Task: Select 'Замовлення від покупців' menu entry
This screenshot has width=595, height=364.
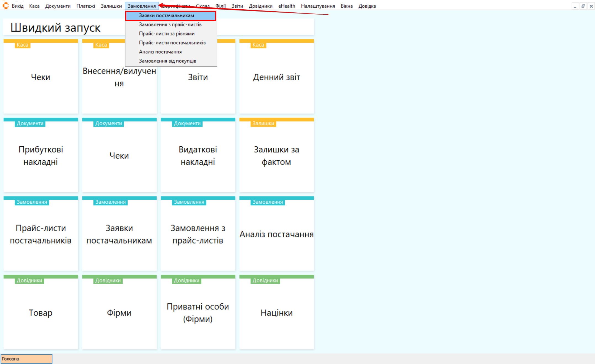Action: (167, 61)
